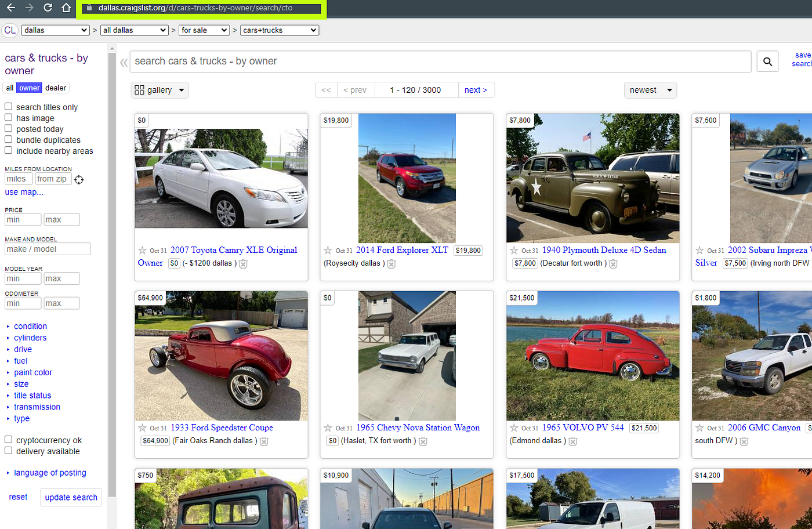Enable cryptocurrency ok filter
This screenshot has height=529, width=812.
click(9, 440)
